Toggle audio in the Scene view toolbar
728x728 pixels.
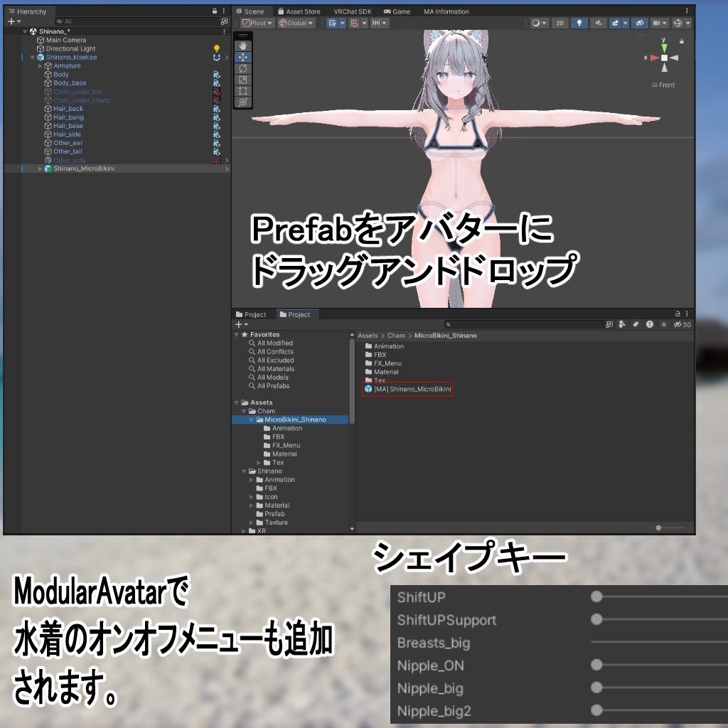pyautogui.click(x=598, y=23)
